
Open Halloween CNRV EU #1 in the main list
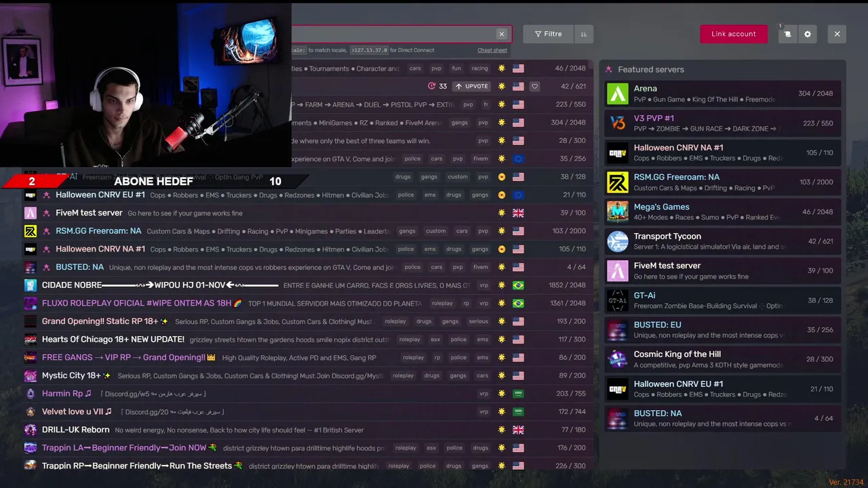[309, 195]
